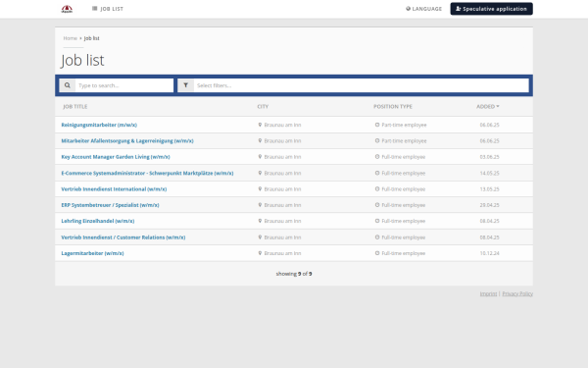Open E-Commerce Systemadministrator job
Viewport: 588px width, 368px height.
click(147, 173)
